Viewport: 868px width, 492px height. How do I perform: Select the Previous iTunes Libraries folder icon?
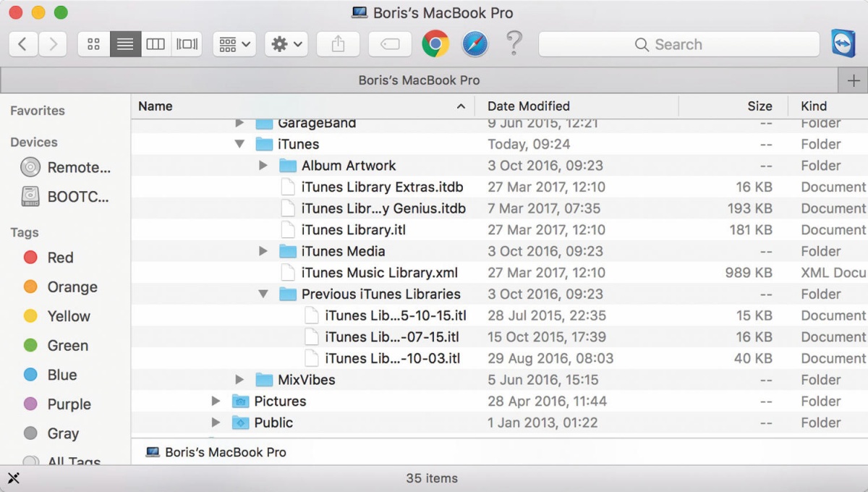click(x=288, y=294)
